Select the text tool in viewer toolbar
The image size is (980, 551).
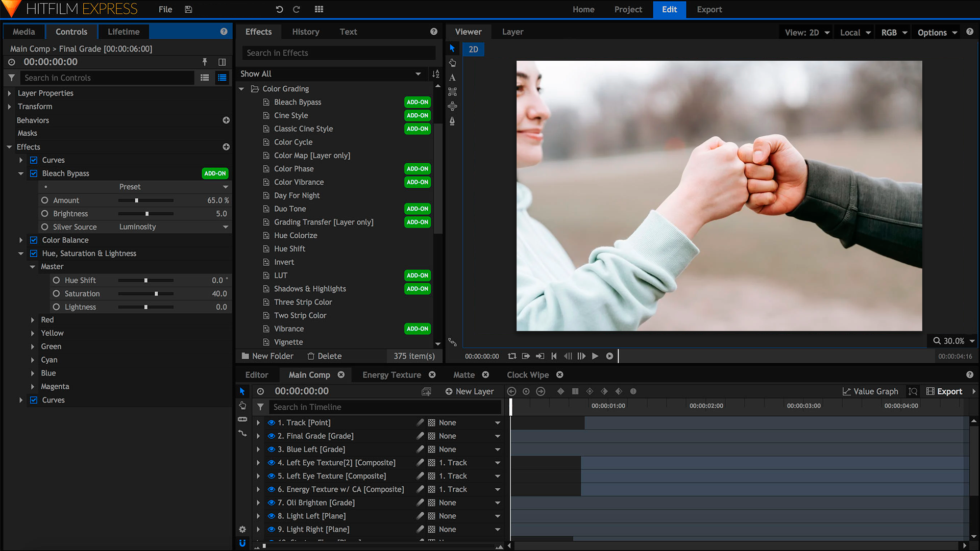[x=454, y=78]
